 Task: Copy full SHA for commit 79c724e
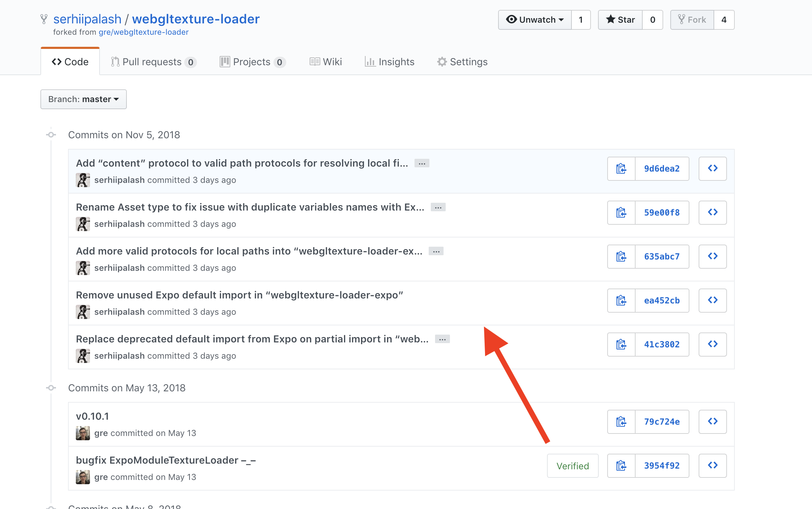coord(621,422)
